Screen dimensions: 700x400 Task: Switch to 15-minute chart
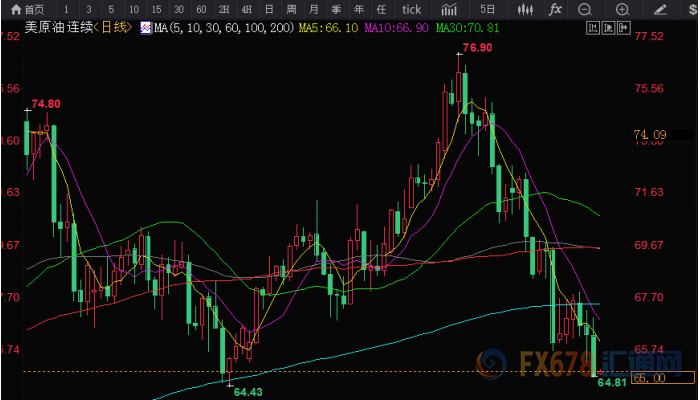(156, 8)
